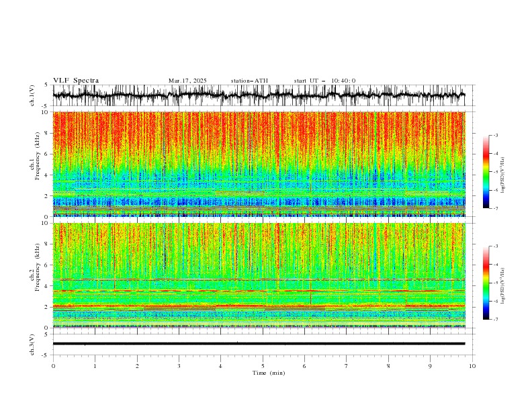
Task: Click the 'station=ATH' label
Action: [x=249, y=81]
